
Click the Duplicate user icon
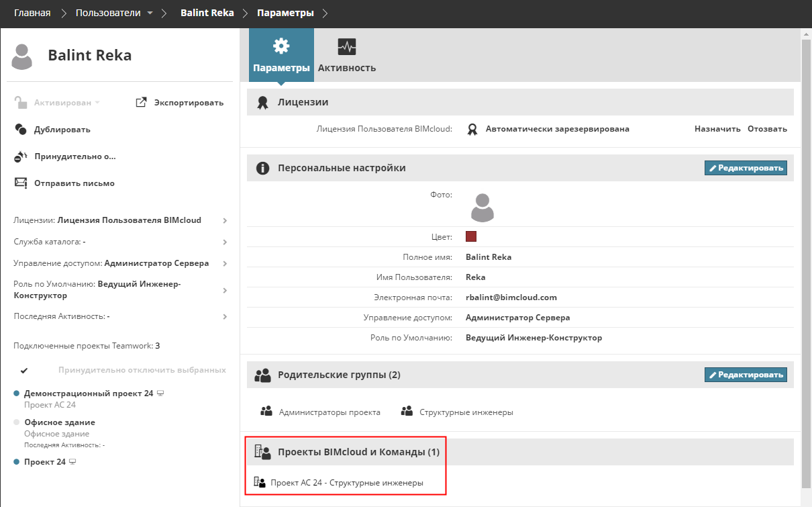click(x=21, y=130)
